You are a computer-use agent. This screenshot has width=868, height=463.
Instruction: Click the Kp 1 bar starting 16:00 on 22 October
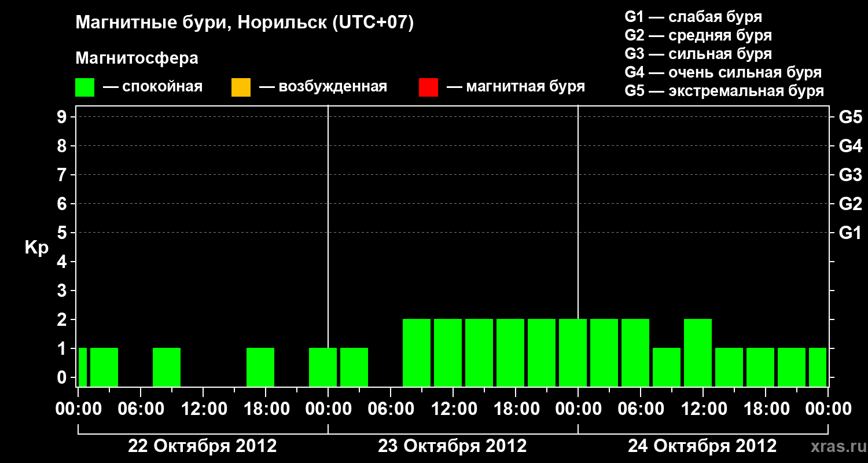[x=260, y=367]
